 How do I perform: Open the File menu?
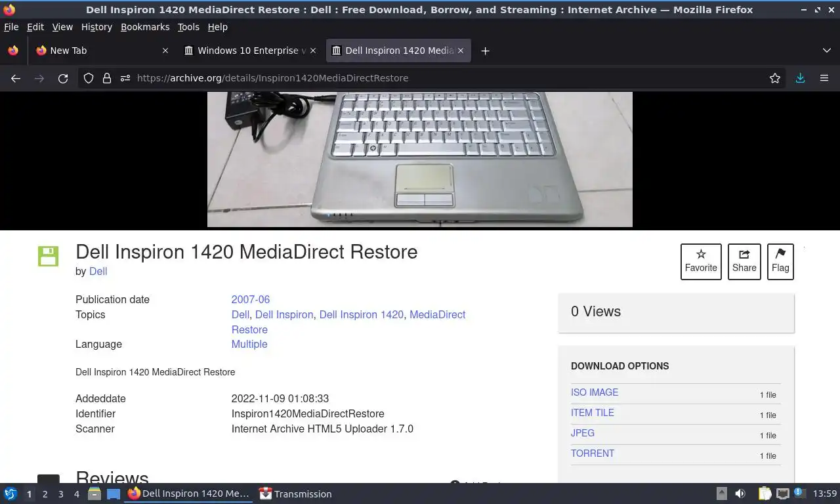[x=11, y=27]
